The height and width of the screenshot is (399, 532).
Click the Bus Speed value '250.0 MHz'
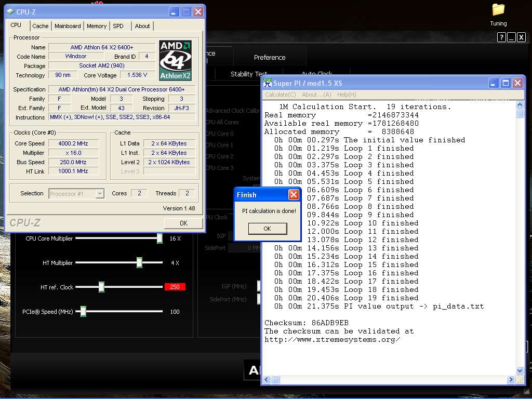point(73,162)
